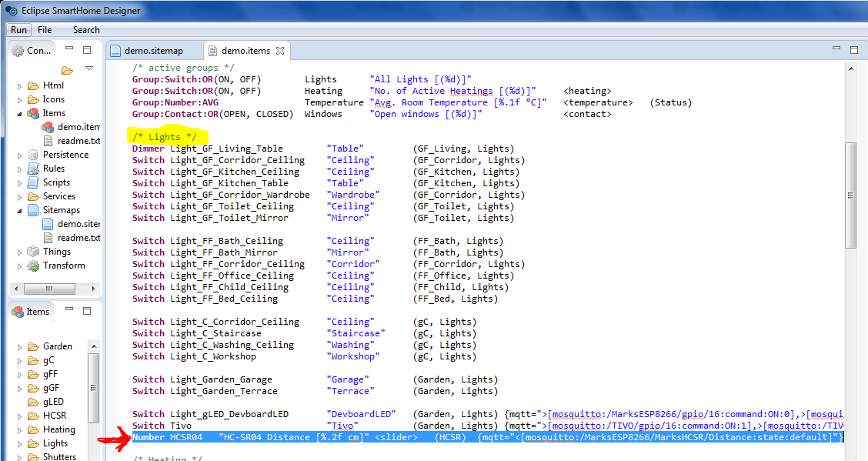Expand the Services folder
868x461 pixels.
19,196
